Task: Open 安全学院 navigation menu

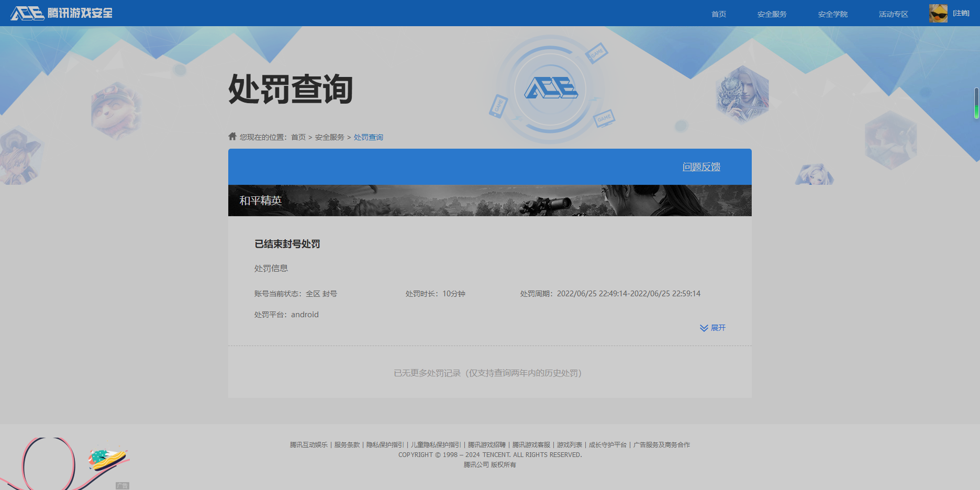Action: 833,14
